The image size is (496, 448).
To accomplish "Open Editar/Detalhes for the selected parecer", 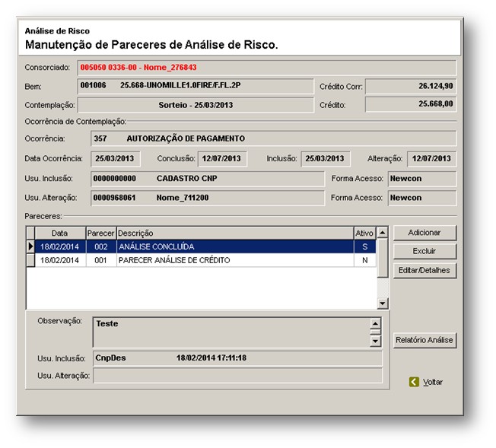I will 424,271.
